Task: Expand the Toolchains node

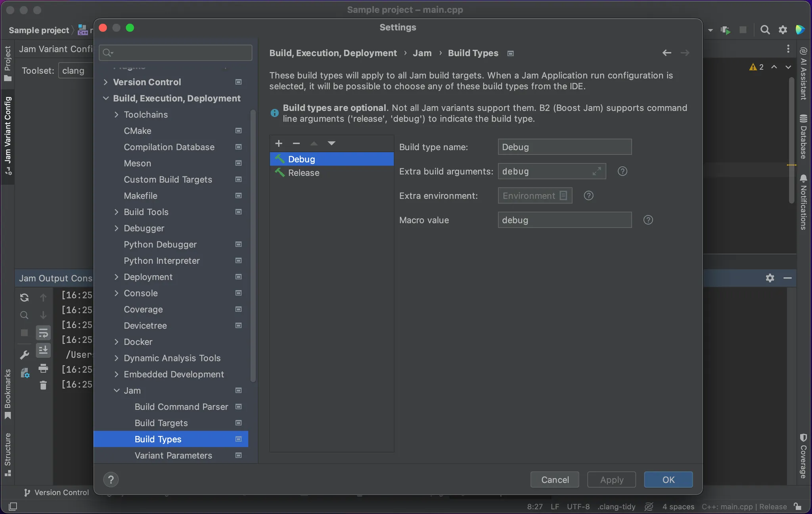Action: click(x=116, y=115)
